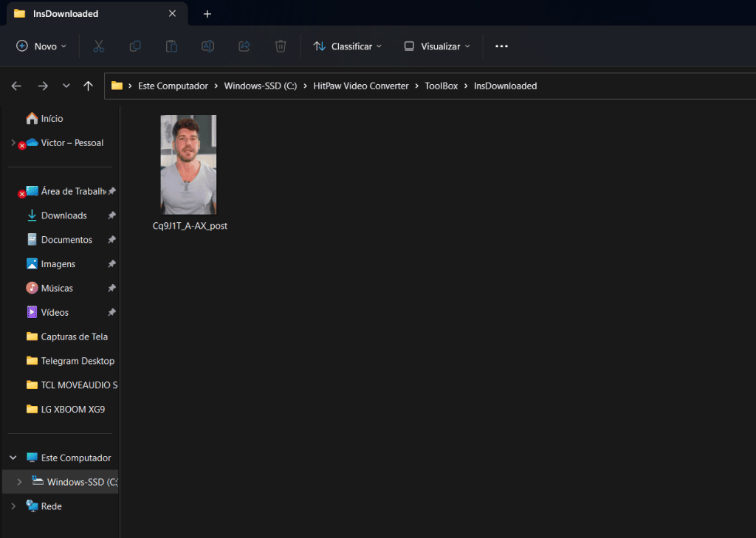Open the See more ellipsis icon
The width and height of the screenshot is (756, 538).
(x=501, y=46)
